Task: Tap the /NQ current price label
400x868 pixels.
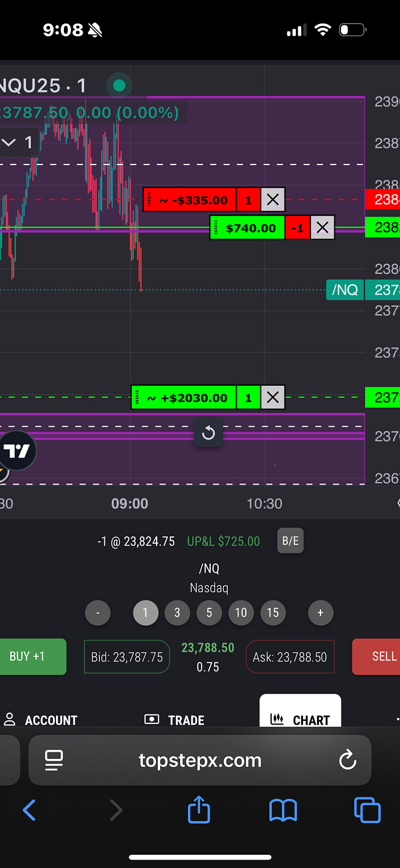Action: (345, 290)
